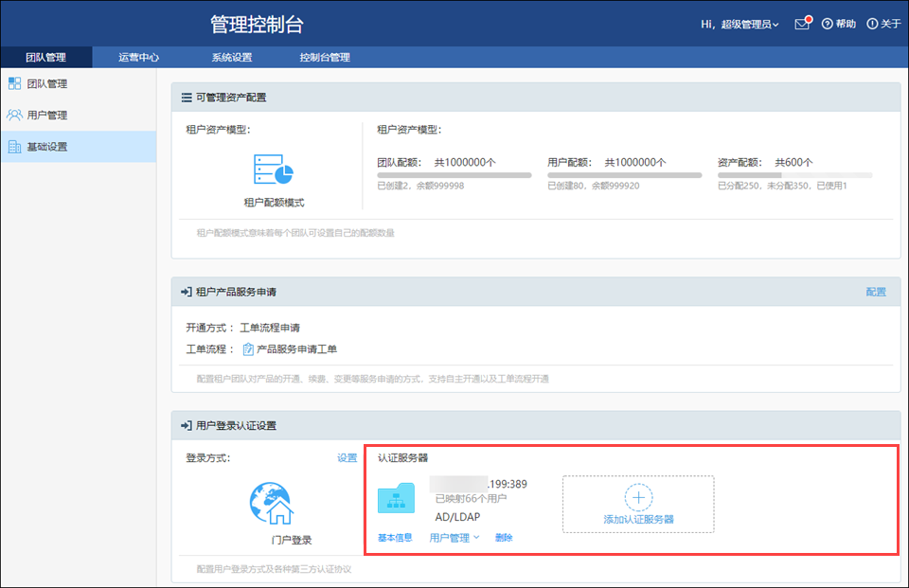Screen dimensions: 909x588
Task: Click the 设置 link beside 登录方式
Action: click(x=347, y=458)
